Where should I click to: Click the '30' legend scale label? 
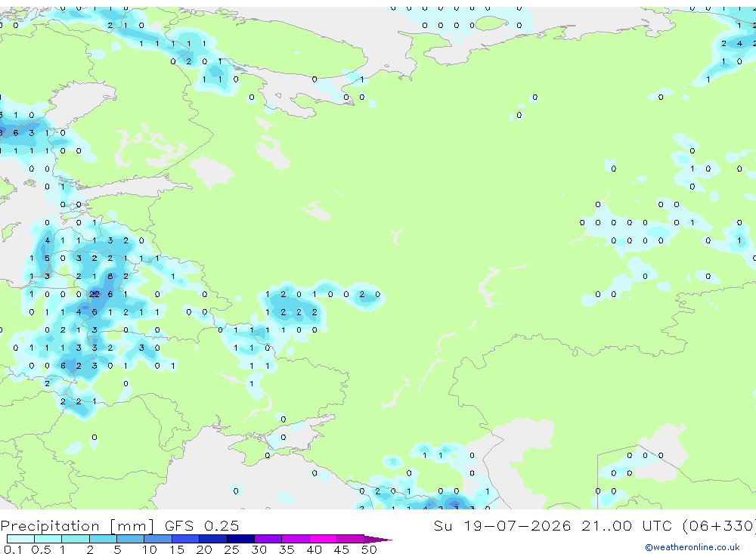pyautogui.click(x=259, y=549)
